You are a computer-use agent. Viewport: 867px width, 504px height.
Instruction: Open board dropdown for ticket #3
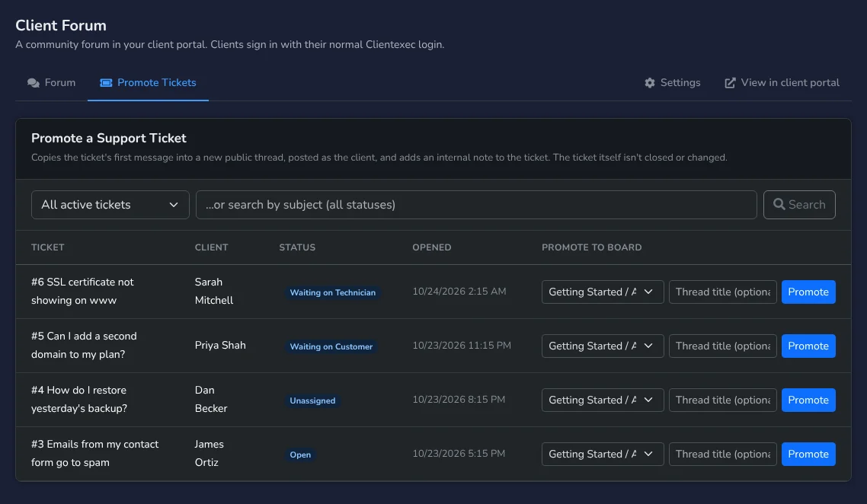click(x=603, y=455)
